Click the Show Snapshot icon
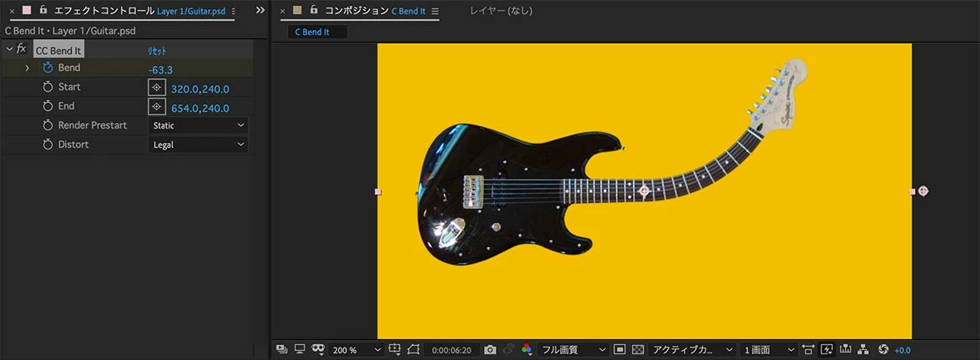Image resolution: width=980 pixels, height=360 pixels. pyautogui.click(x=508, y=349)
